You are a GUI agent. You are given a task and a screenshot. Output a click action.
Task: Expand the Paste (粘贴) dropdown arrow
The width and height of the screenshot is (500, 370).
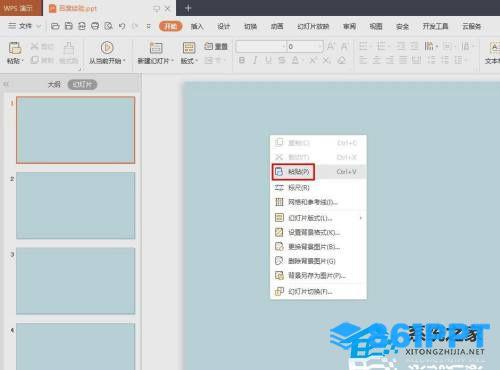pos(23,61)
